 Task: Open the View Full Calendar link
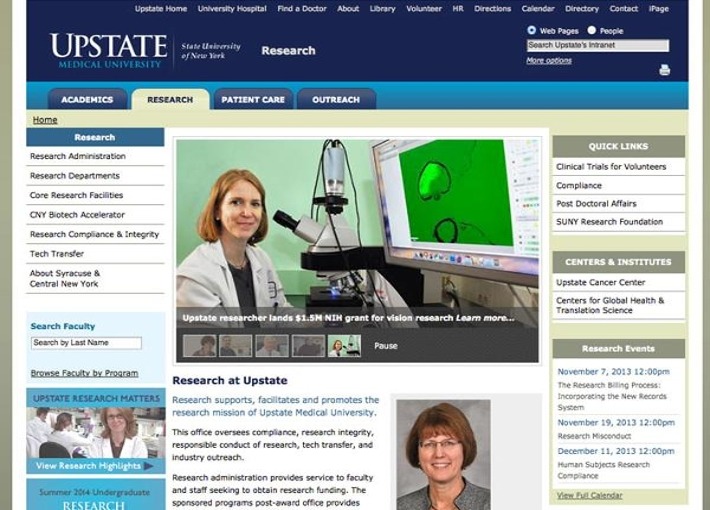point(590,496)
